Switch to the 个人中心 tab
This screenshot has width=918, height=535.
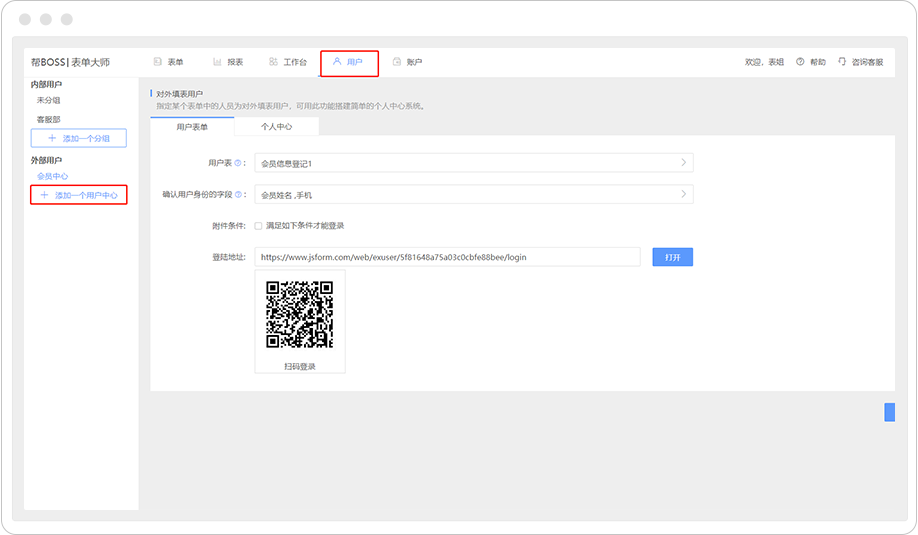click(x=276, y=127)
